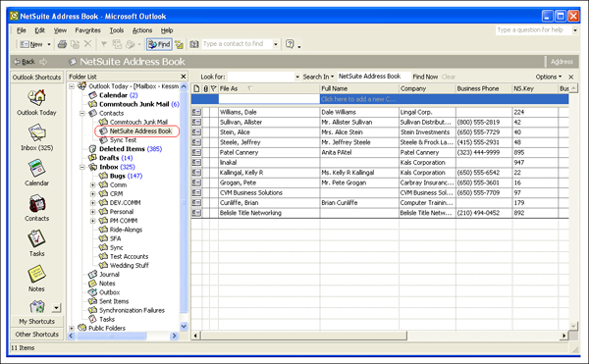This screenshot has width=589, height=364.
Task: Open the Tasks shortcut icon
Action: pos(37,239)
